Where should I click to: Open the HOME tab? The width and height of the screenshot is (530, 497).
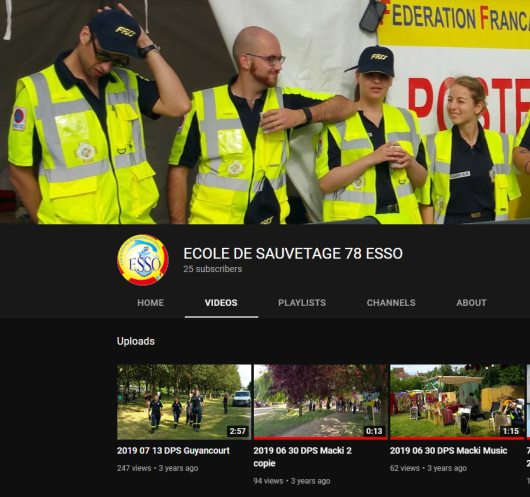150,303
